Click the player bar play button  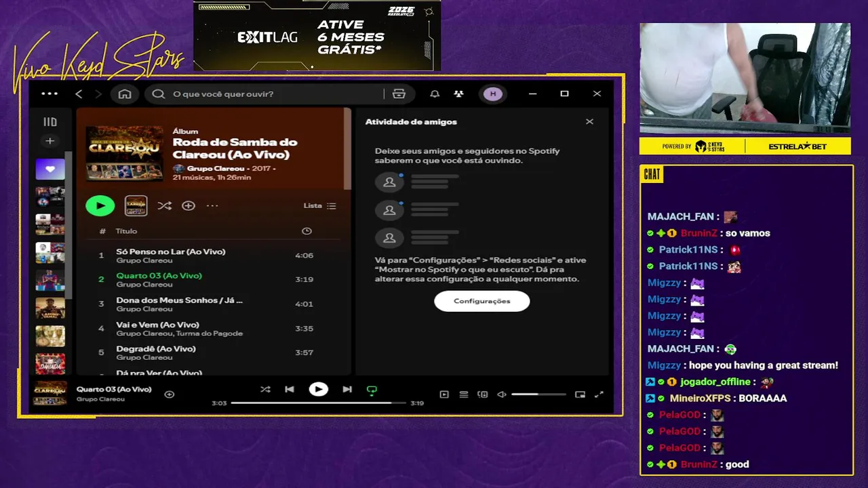318,389
